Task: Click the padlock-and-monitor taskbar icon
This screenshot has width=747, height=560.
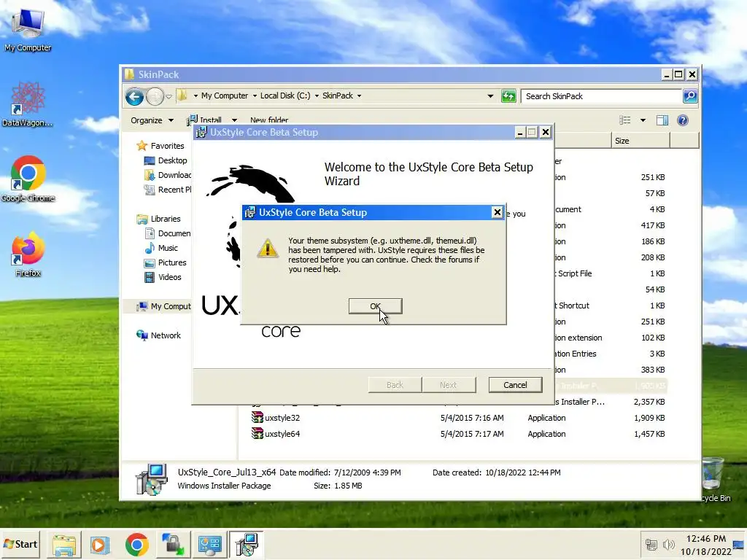Action: pyautogui.click(x=172, y=545)
